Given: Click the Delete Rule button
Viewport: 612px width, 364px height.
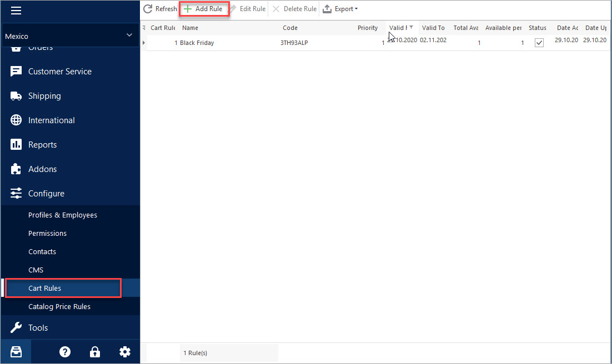Looking at the screenshot, I should (x=294, y=9).
